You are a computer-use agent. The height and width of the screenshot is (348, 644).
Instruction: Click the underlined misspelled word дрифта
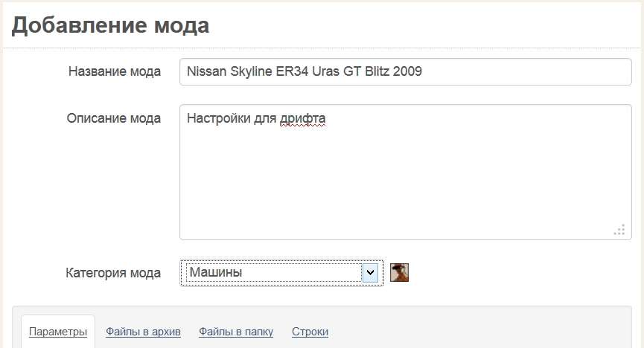coord(303,118)
